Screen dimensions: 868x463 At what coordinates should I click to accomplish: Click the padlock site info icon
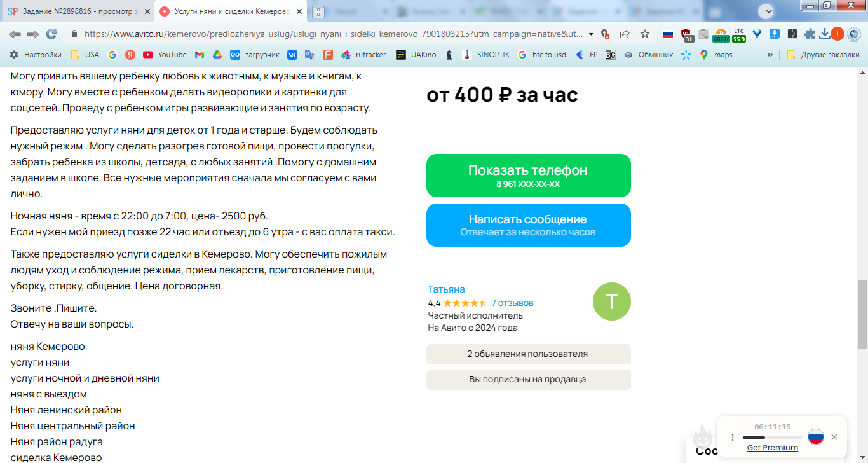coord(74,34)
